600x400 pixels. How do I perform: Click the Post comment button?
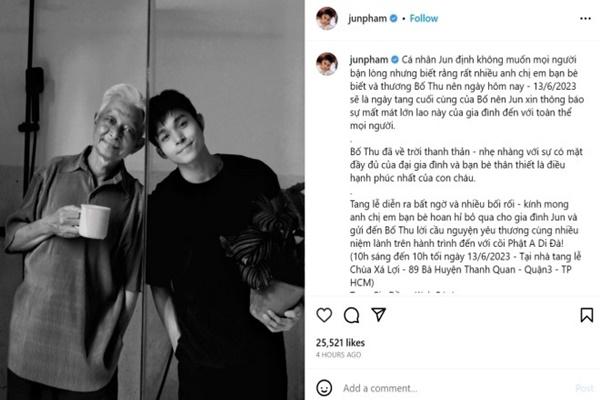click(x=584, y=388)
